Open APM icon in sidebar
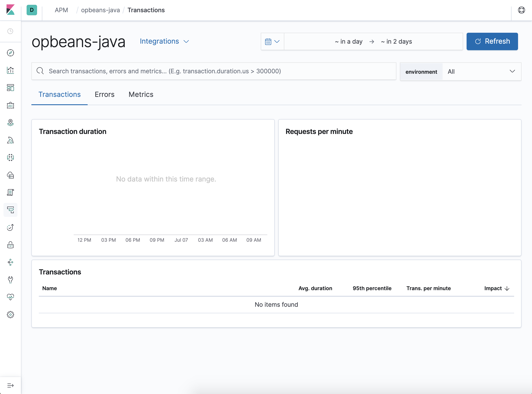The image size is (532, 394). point(10,210)
